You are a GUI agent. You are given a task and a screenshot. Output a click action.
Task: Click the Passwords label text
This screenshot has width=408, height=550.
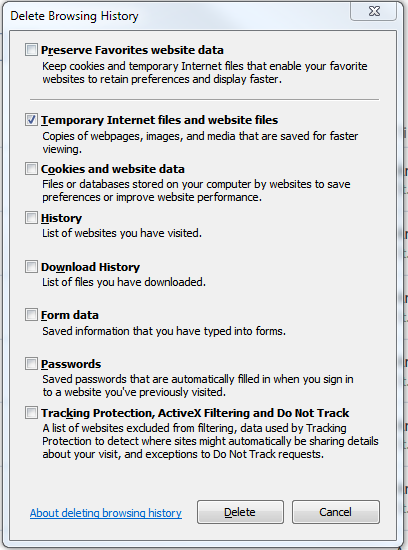71,364
